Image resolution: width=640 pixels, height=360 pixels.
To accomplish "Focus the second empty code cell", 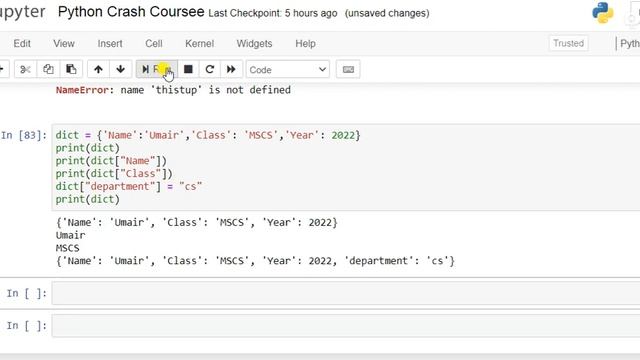I will click(x=346, y=325).
